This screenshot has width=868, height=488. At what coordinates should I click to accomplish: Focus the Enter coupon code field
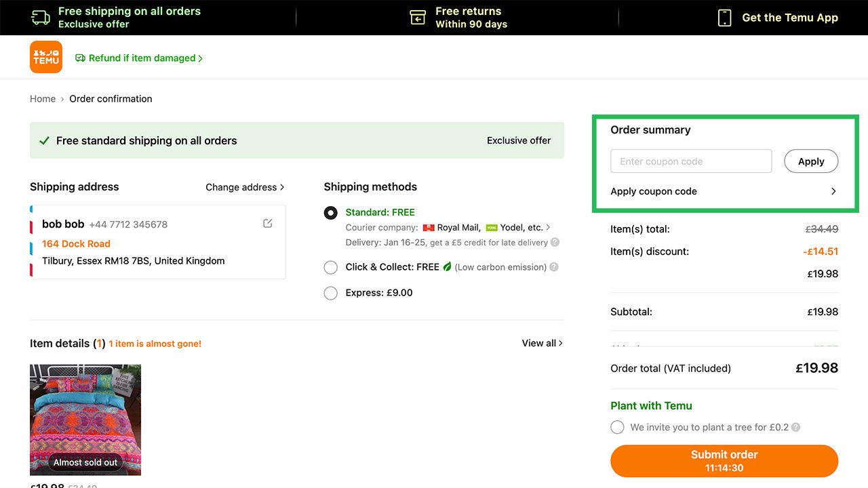pos(691,161)
